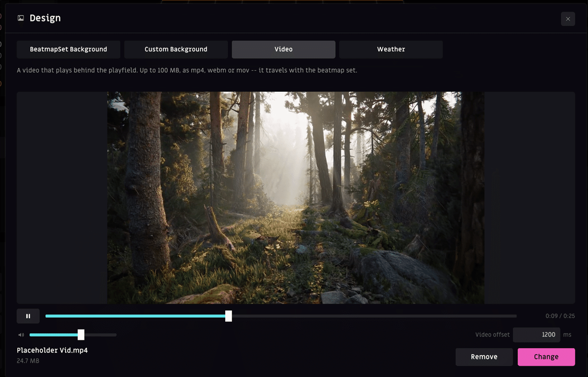The width and height of the screenshot is (588, 377).
Task: Click the ms unit label
Action: (x=567, y=335)
